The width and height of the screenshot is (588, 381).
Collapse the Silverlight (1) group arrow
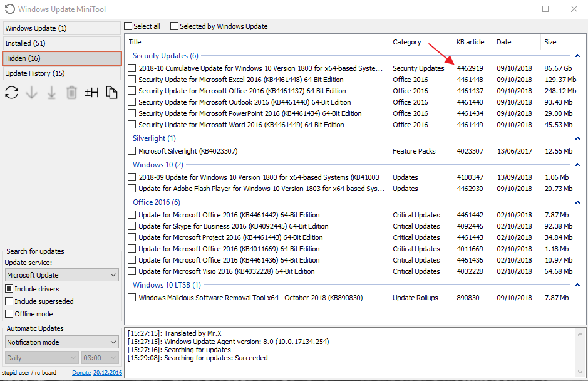[x=577, y=138]
